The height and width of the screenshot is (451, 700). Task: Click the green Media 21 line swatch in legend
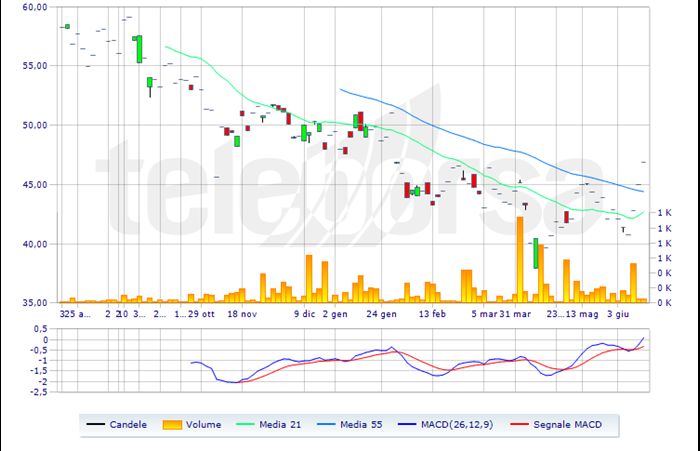(245, 424)
